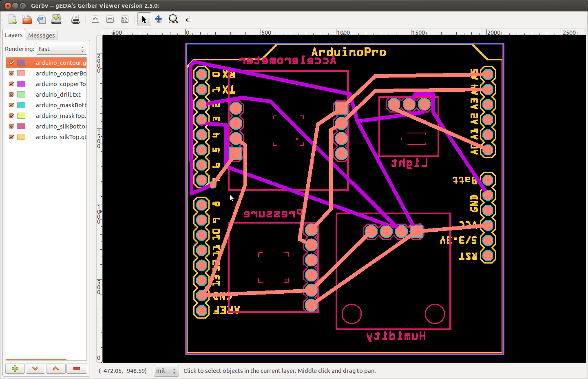Viewport: 588px width, 379px height.
Task: Toggle visibility of arduino_copperTop layer
Action: 11,84
